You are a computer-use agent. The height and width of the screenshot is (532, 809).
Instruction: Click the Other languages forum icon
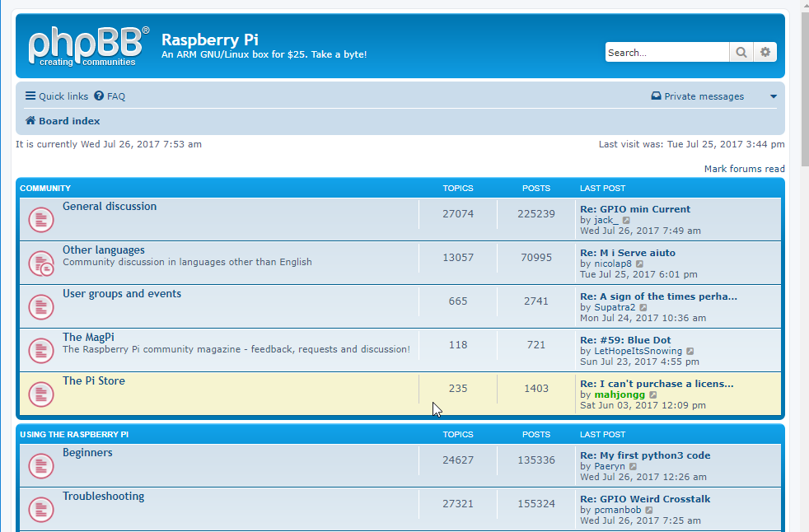tap(41, 263)
